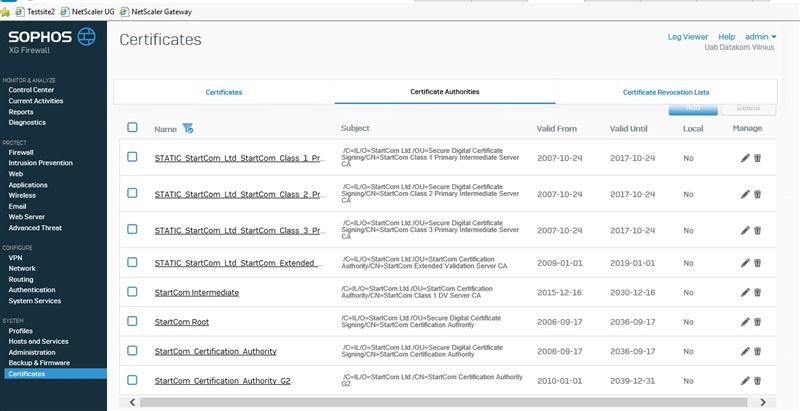Check the STATIC StartCom Extended row

point(132,262)
